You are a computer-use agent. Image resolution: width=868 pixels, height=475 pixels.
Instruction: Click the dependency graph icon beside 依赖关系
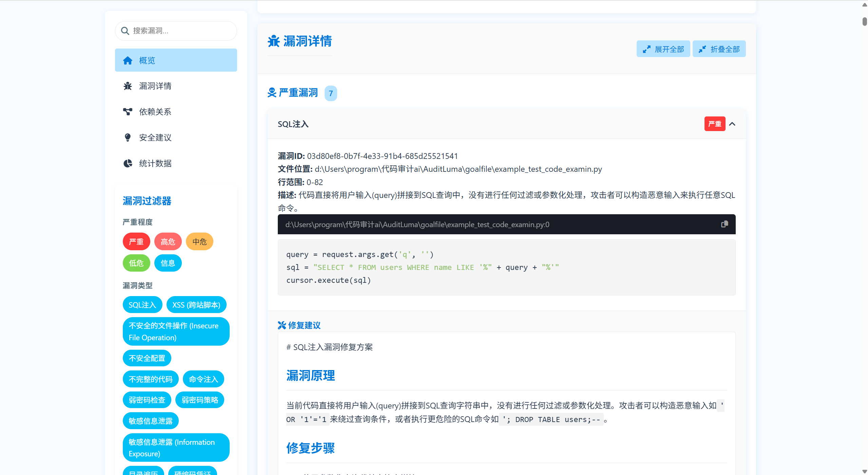pos(128,112)
